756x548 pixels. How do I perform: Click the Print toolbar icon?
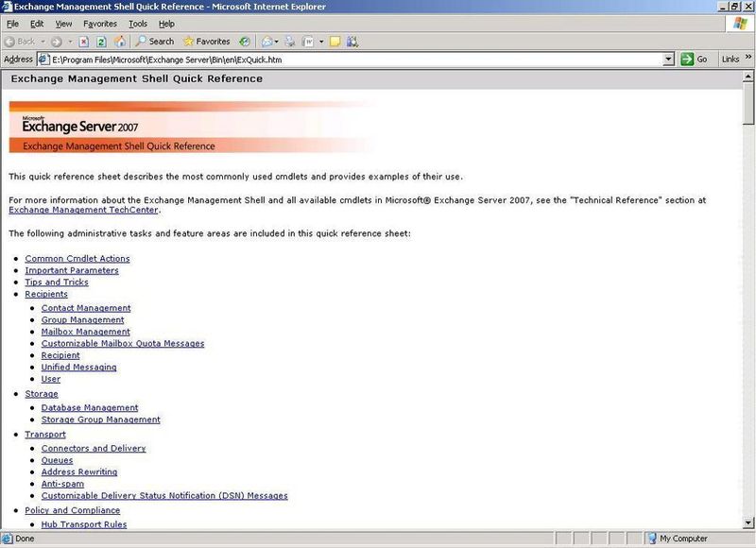click(290, 42)
